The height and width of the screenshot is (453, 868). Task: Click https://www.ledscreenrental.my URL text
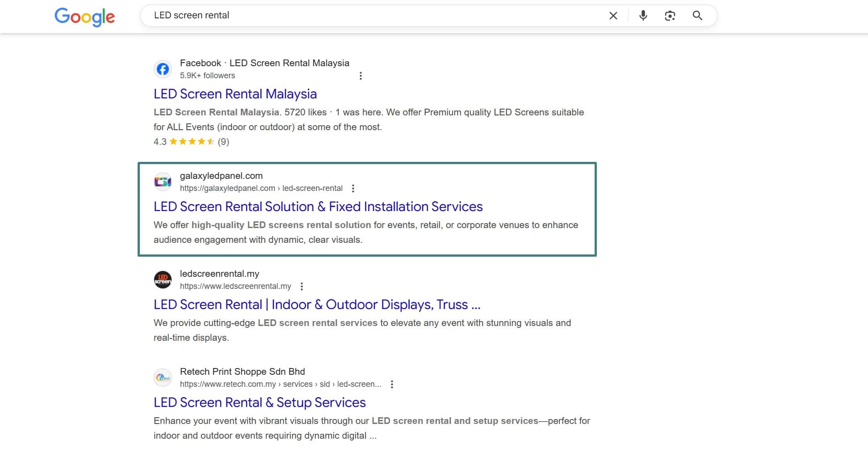pos(235,286)
